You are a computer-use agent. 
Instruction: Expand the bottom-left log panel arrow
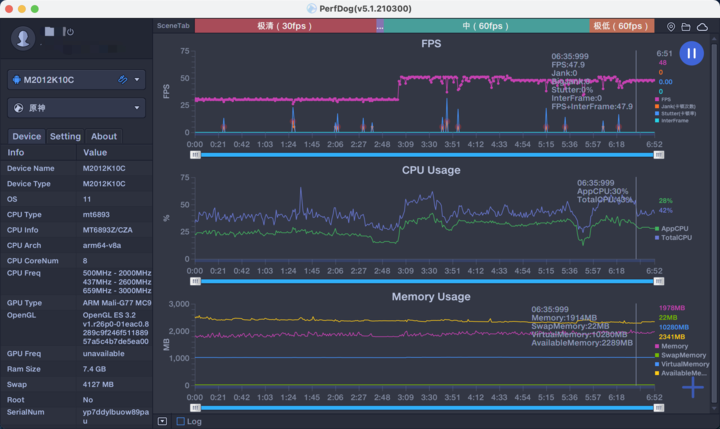[x=163, y=421]
